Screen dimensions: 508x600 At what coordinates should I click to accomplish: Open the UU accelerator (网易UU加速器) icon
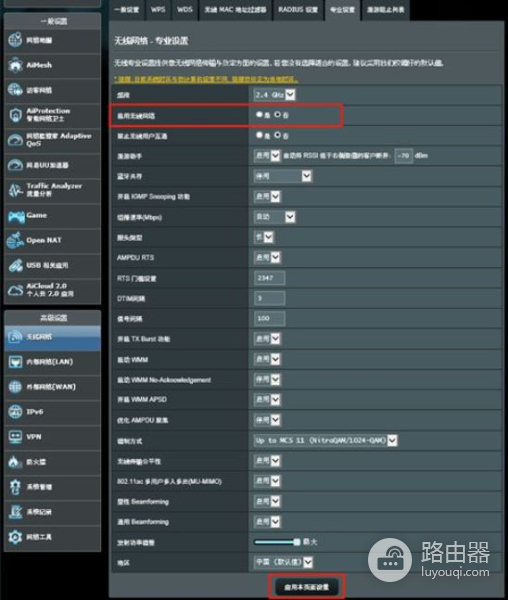(x=15, y=165)
